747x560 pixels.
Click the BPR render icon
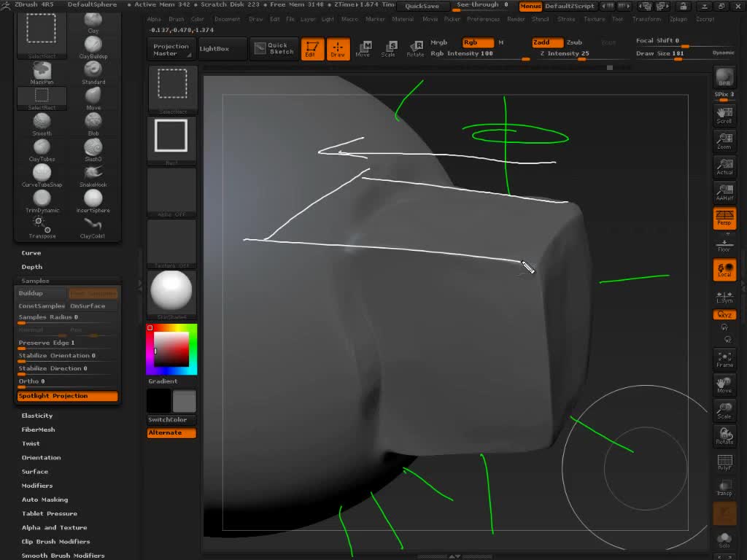[724, 77]
